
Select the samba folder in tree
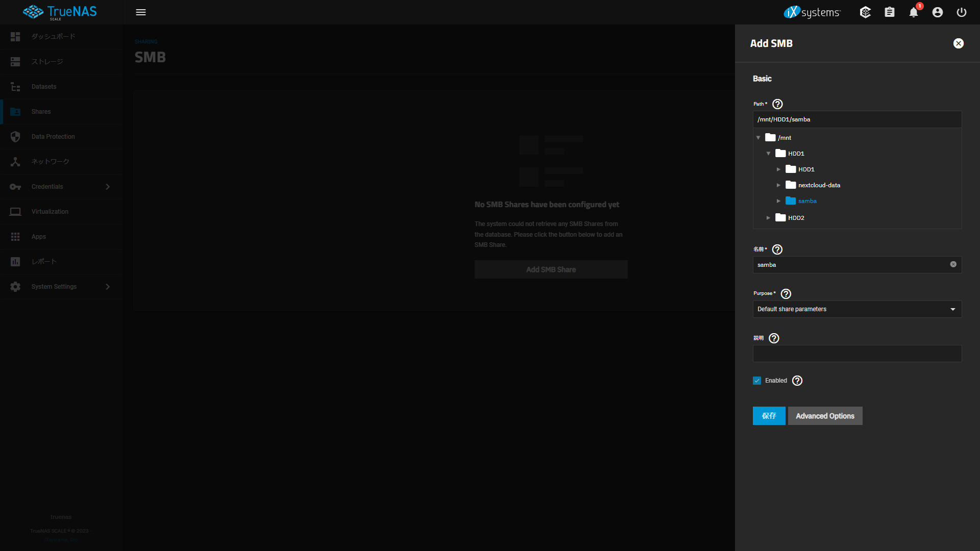(x=807, y=201)
